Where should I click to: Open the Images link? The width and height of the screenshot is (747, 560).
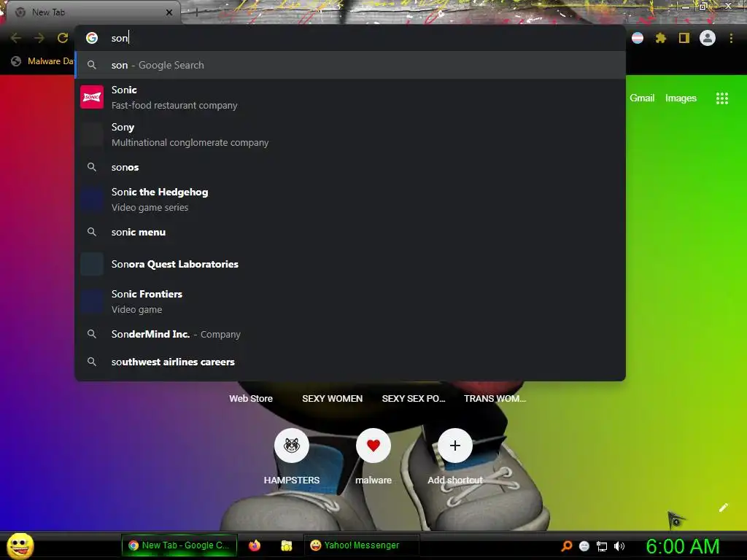(681, 98)
